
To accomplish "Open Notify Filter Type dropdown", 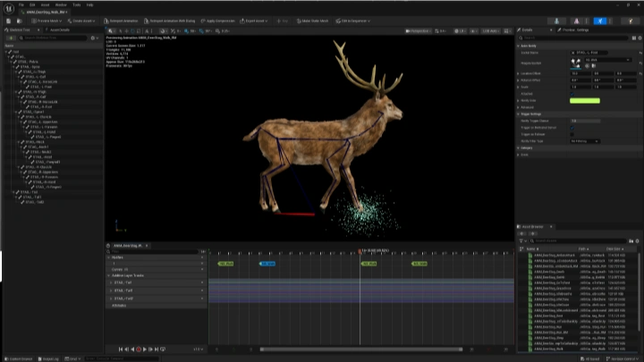I will [x=585, y=141].
